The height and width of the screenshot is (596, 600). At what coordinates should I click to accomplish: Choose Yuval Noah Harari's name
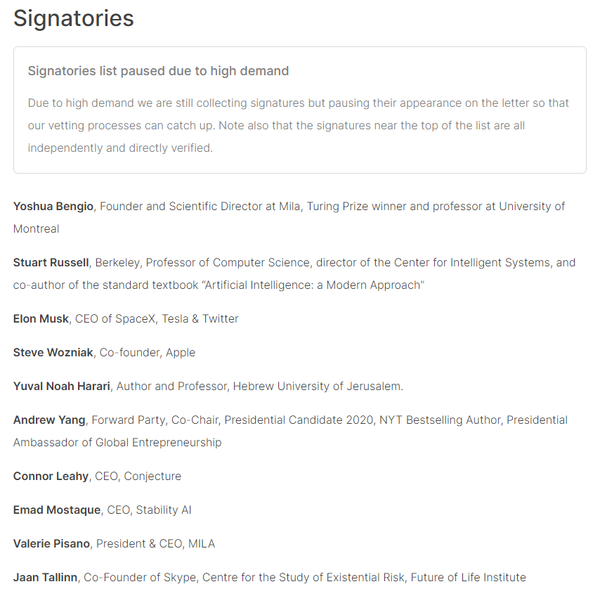63,386
